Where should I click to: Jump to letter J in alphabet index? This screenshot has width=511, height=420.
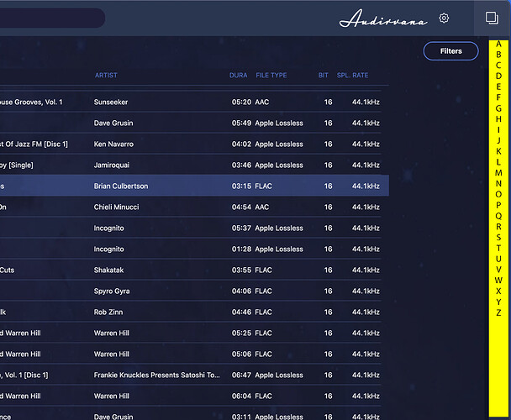498,140
